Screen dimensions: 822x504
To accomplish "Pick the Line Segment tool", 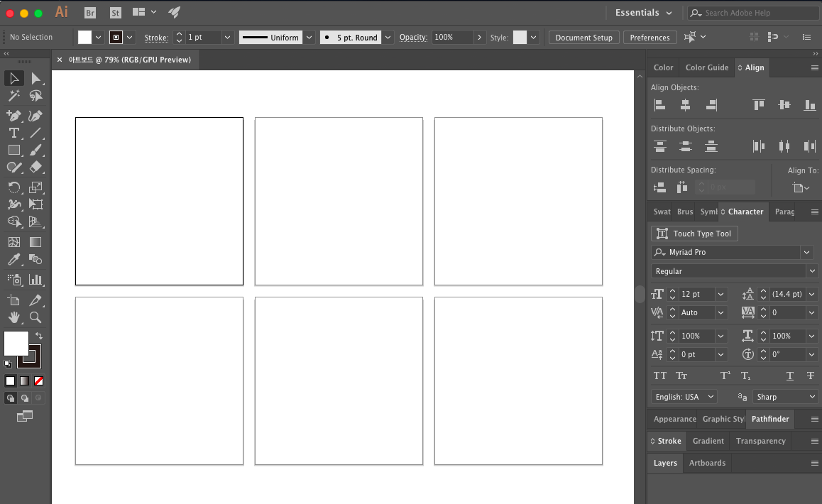I will pyautogui.click(x=35, y=133).
